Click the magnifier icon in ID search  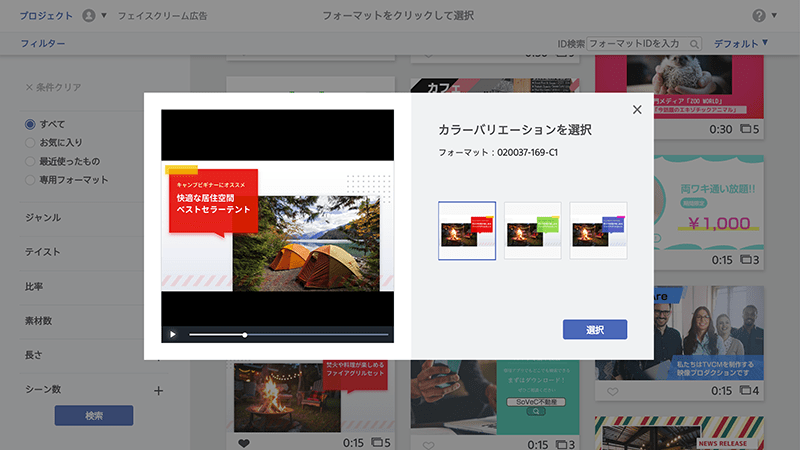(x=694, y=44)
